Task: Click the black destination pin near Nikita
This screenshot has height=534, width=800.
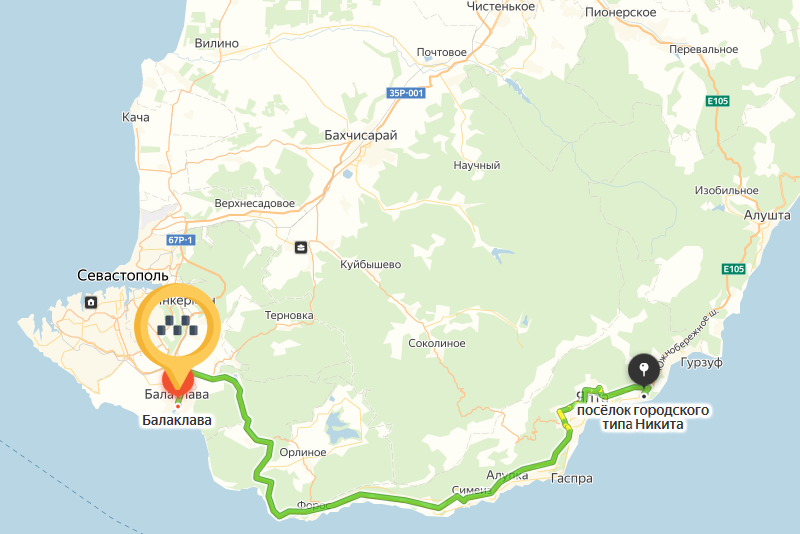Action: [644, 370]
